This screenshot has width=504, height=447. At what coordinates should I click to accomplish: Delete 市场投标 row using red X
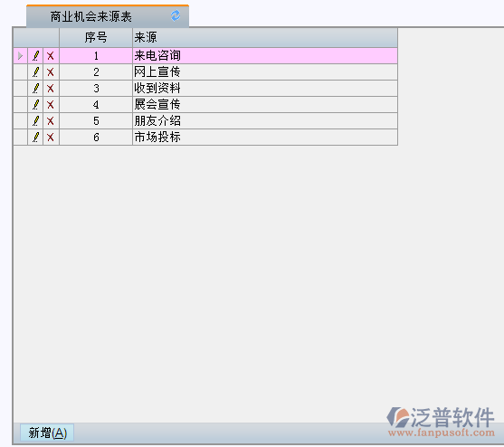pyautogui.click(x=51, y=138)
